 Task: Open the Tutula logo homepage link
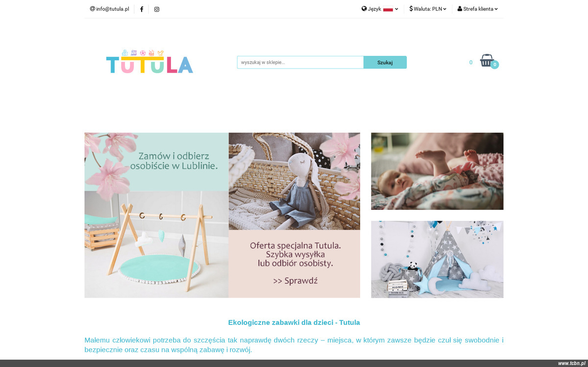(149, 62)
